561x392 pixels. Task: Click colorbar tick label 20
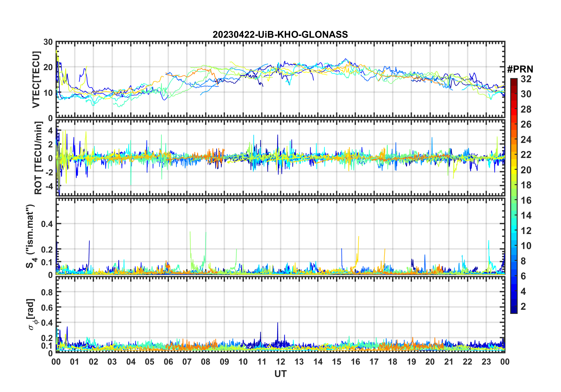tap(526, 170)
